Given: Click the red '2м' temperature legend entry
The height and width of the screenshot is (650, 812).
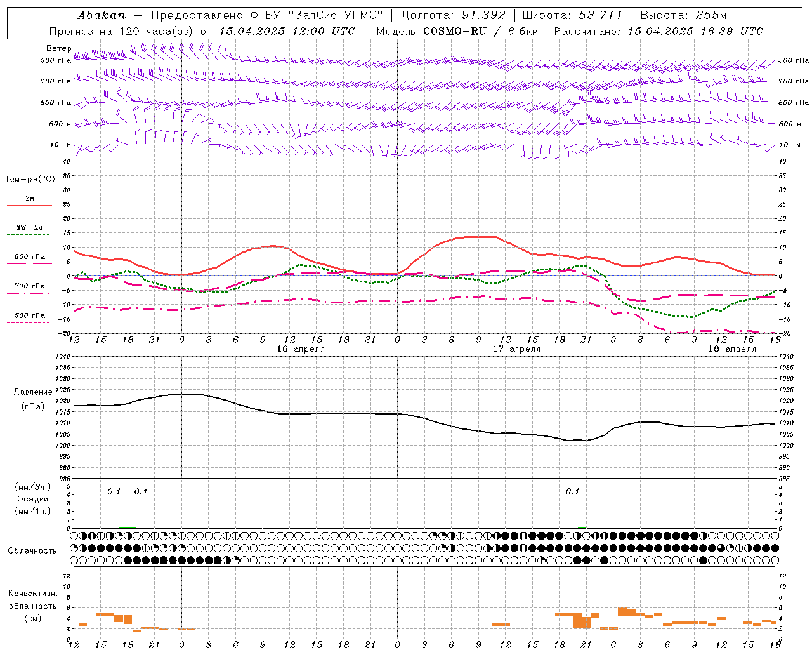Looking at the screenshot, I should (30, 199).
